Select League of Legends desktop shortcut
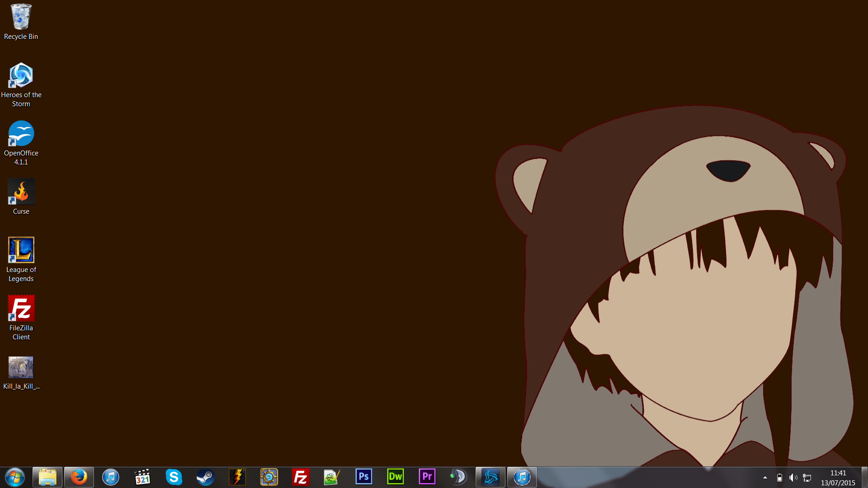Viewport: 868px width, 488px height. pyautogui.click(x=21, y=260)
